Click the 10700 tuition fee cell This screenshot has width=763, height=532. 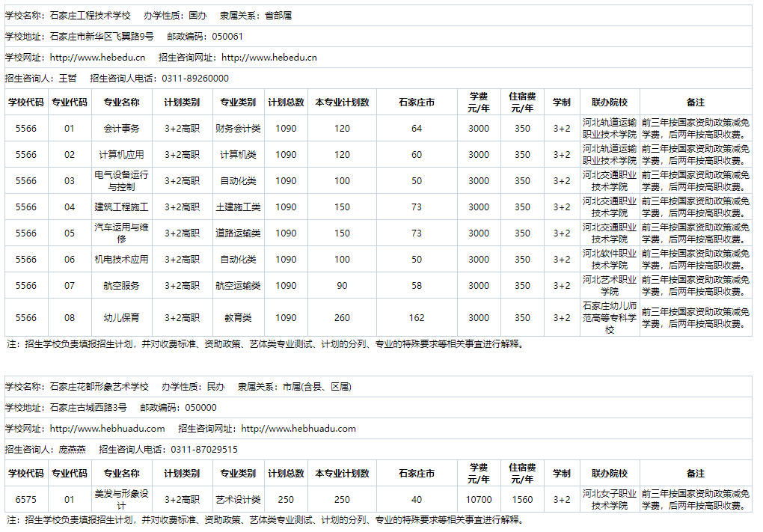[x=479, y=500]
